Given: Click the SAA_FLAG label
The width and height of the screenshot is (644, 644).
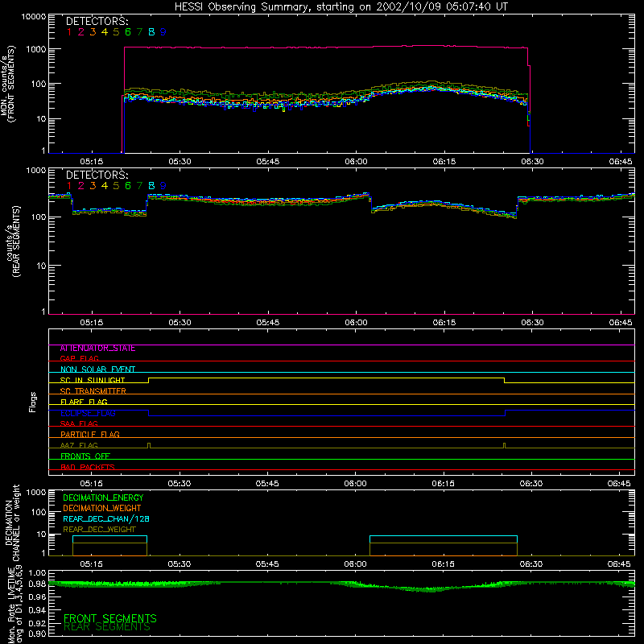Looking at the screenshot, I should pyautogui.click(x=79, y=423).
